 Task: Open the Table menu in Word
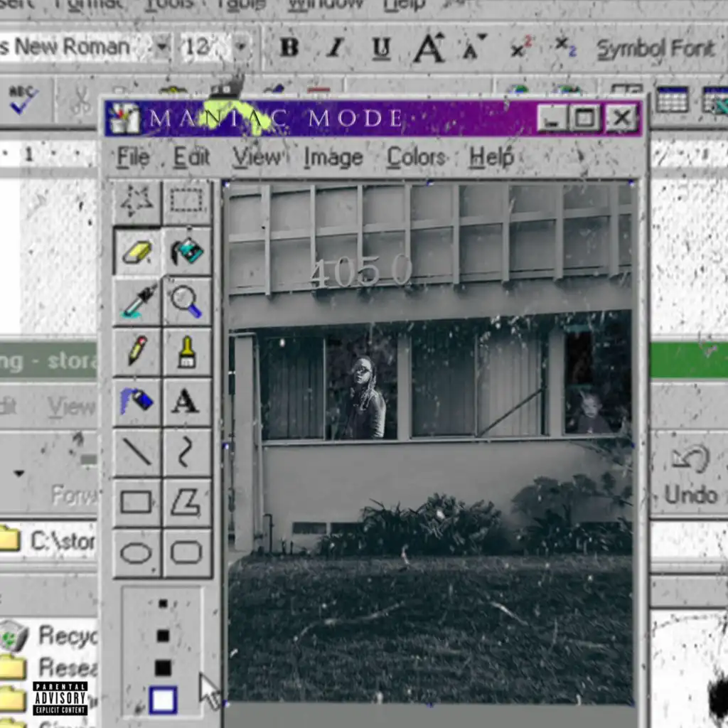point(242,5)
